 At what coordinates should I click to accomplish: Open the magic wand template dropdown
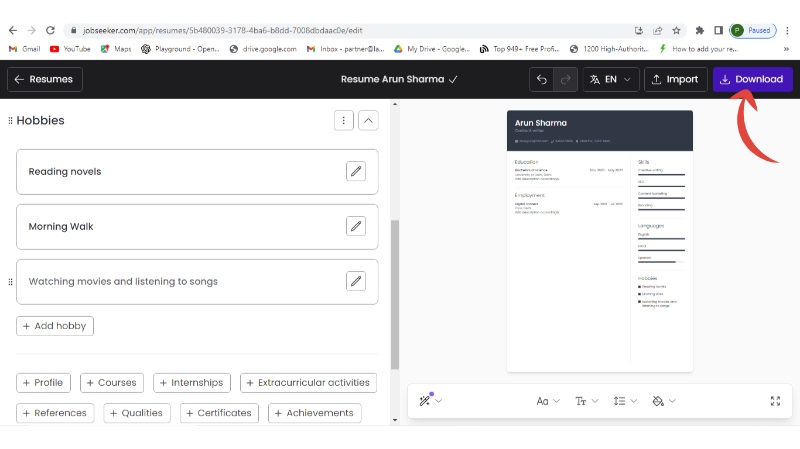pos(430,401)
